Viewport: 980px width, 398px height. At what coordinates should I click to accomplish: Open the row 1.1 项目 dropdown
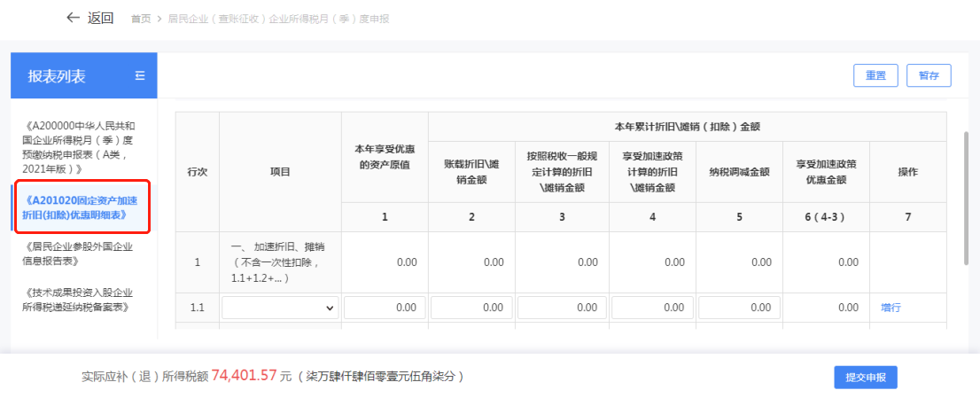280,308
